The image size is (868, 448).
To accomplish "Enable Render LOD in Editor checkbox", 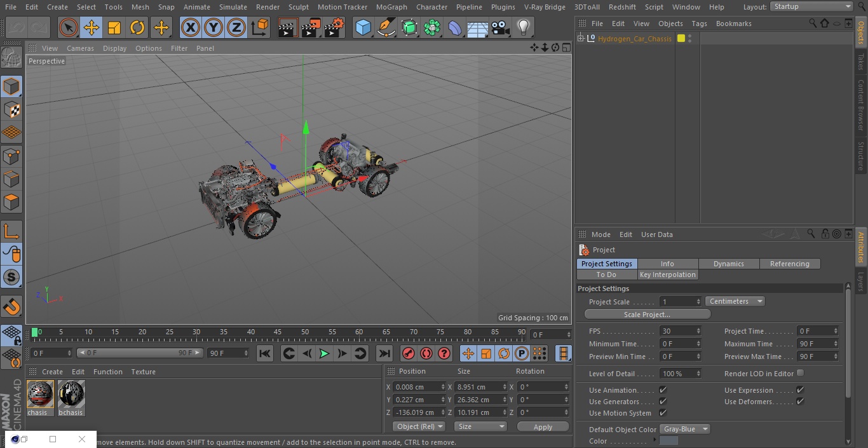I will (800, 373).
